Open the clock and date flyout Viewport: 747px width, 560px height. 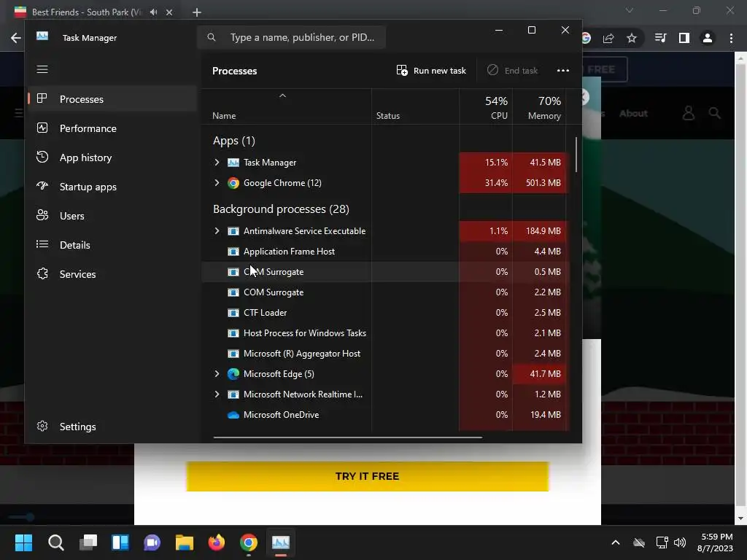pos(716,542)
